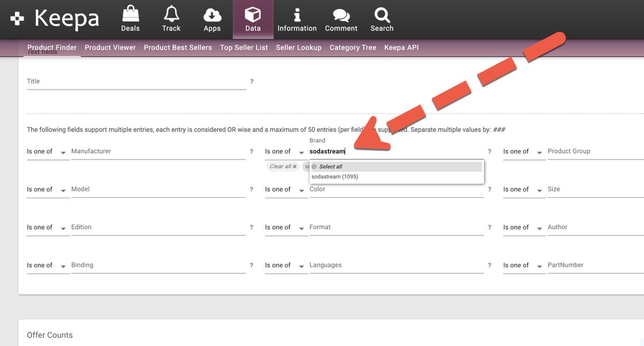Open 'Is one of' dropdown for Edition
The image size is (644, 346).
coord(48,228)
